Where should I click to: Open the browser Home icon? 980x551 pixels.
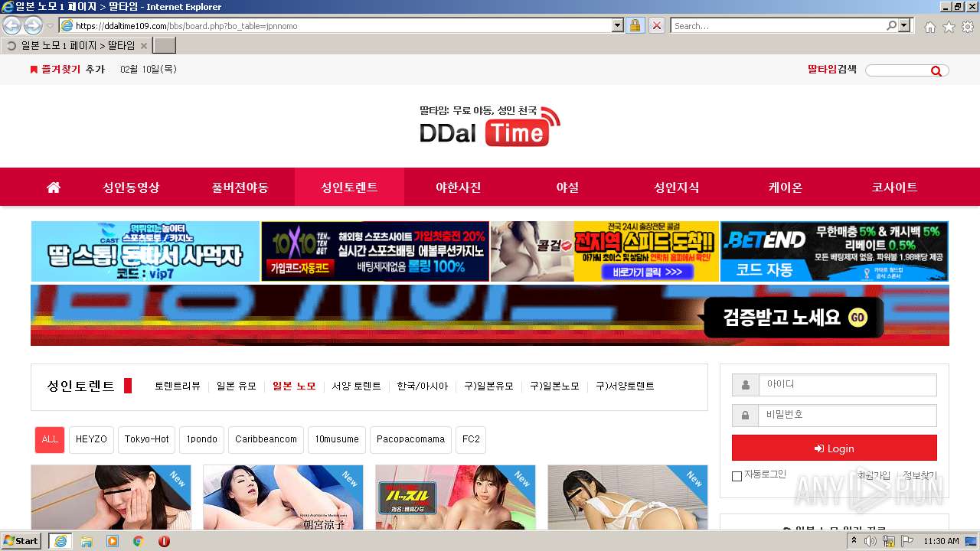(929, 27)
